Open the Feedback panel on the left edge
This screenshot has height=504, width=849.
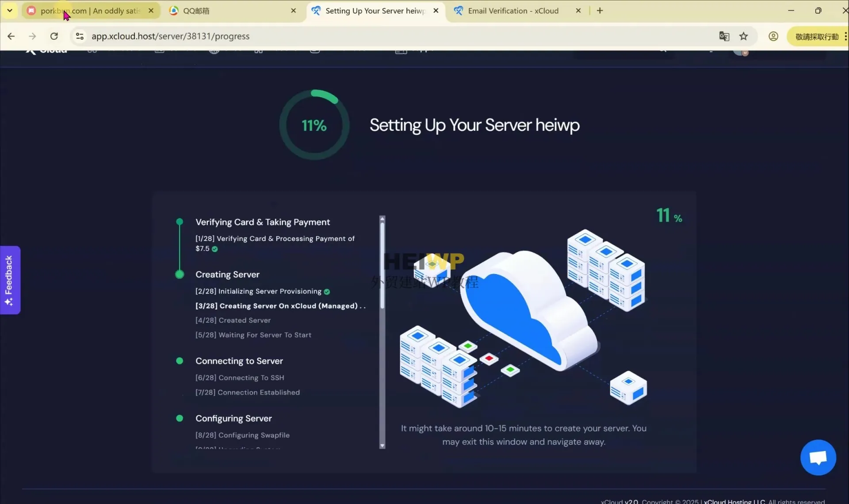(10, 280)
